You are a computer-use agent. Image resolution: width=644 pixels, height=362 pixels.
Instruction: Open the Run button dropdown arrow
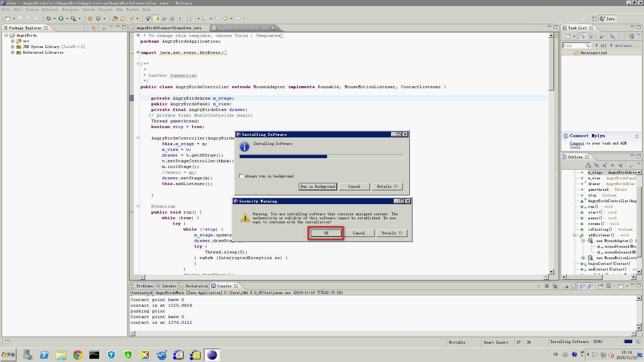click(x=67, y=18)
